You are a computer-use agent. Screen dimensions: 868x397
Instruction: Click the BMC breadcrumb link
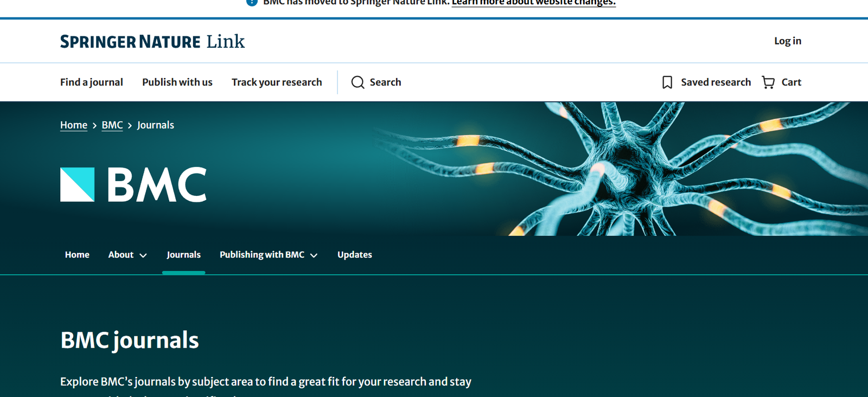point(112,125)
